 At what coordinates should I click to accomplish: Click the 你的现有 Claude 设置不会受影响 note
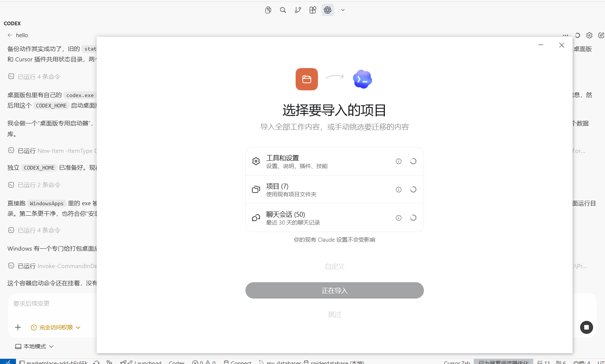335,240
